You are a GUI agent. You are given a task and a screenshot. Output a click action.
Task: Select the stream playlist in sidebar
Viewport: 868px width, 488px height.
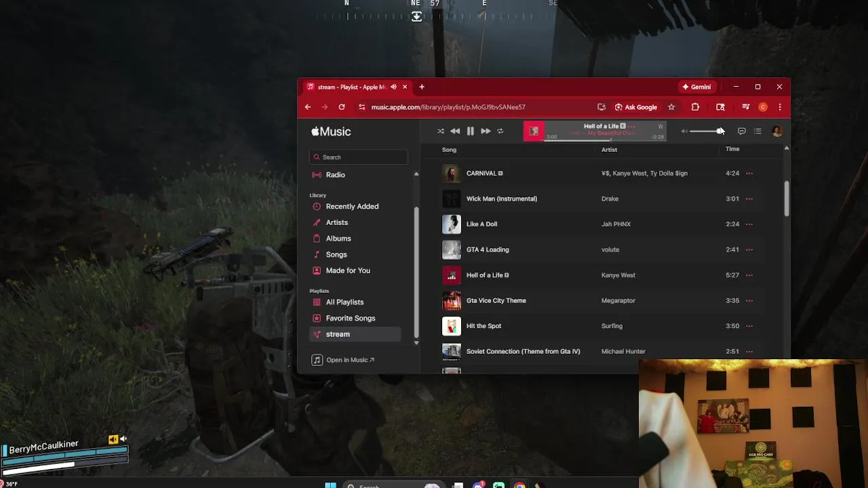(x=355, y=334)
